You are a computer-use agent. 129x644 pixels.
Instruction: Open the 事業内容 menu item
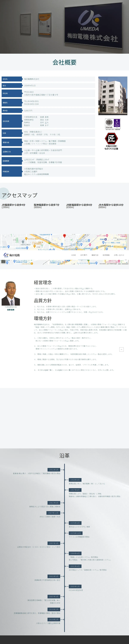point(95,255)
